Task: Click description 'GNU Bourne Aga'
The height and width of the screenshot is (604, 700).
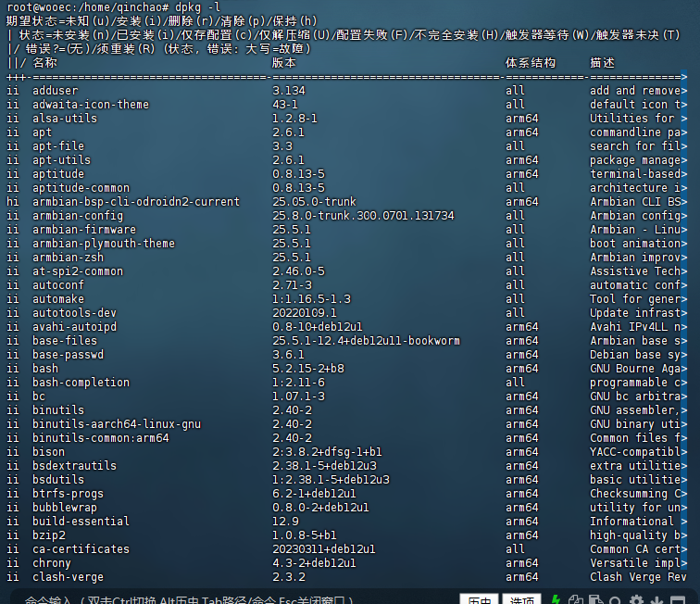Action: [635, 369]
